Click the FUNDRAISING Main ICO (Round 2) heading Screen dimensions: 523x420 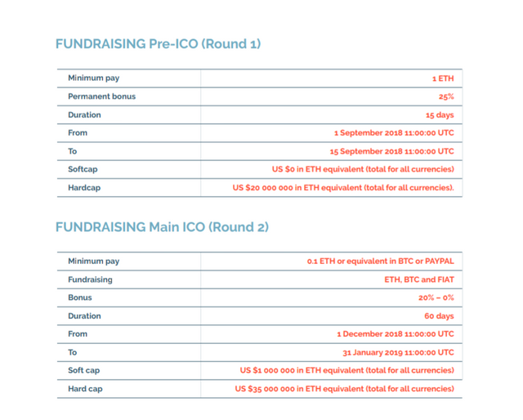coord(162,226)
